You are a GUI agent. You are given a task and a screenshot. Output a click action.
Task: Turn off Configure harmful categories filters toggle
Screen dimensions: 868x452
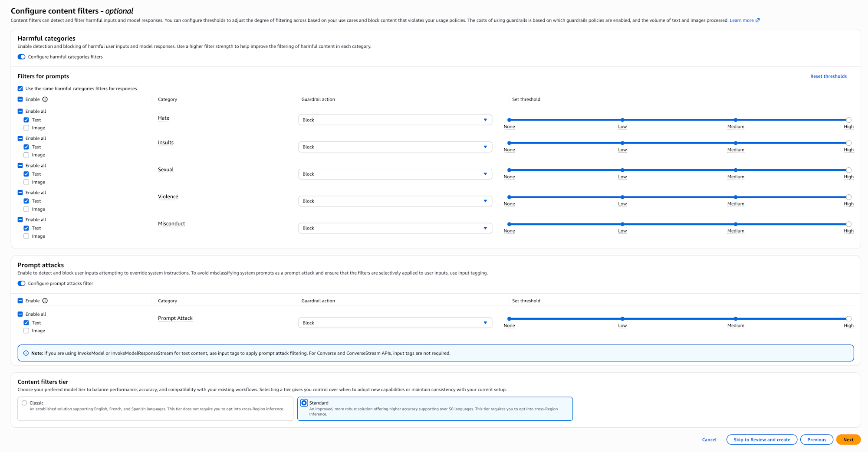point(21,57)
